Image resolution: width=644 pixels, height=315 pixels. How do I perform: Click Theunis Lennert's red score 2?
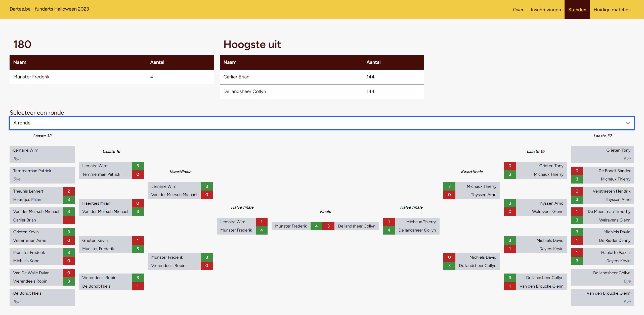click(69, 191)
